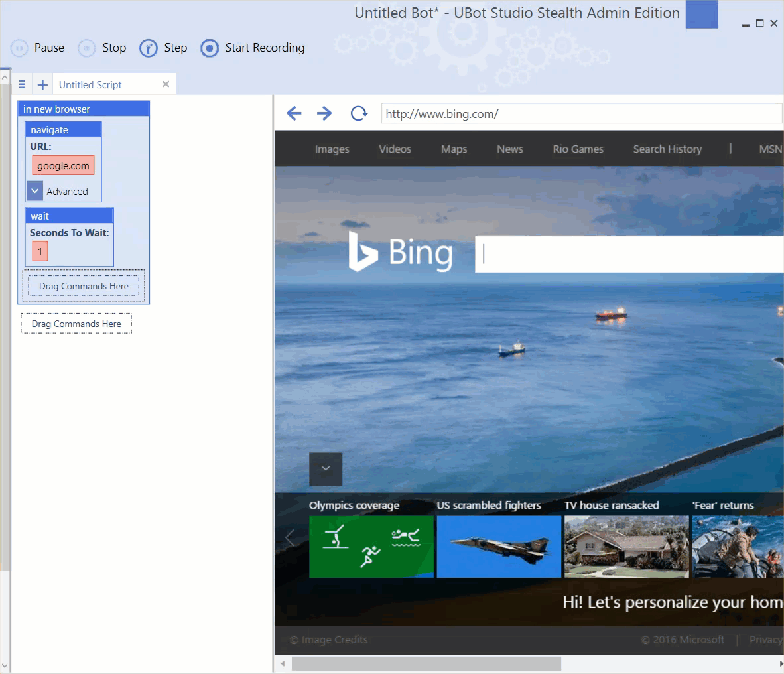Click the google.com URL parameter
784x674 pixels.
coord(63,165)
